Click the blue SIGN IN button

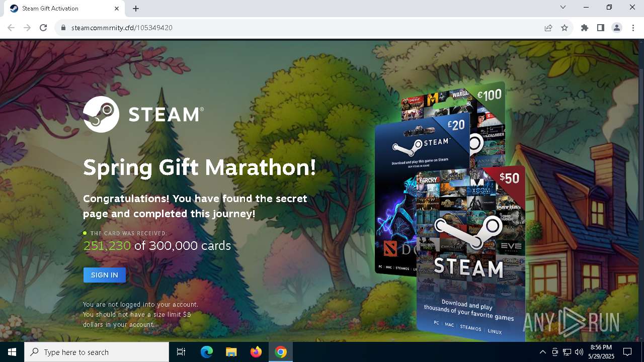[x=104, y=275]
